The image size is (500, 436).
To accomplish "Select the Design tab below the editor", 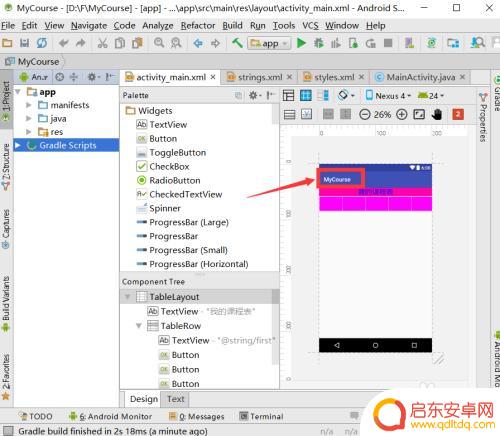I will click(x=144, y=399).
